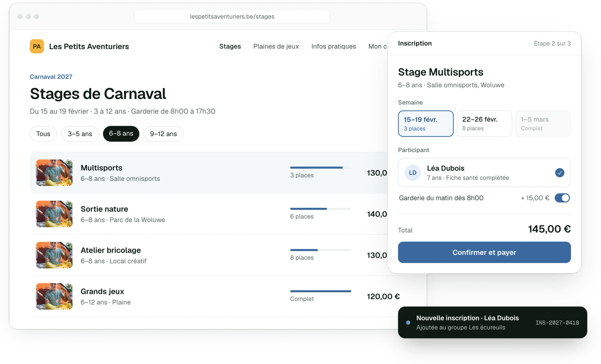Click the + 15,00 € garderie price
Image resolution: width=601 pixels, height=364 pixels.
[x=535, y=198]
